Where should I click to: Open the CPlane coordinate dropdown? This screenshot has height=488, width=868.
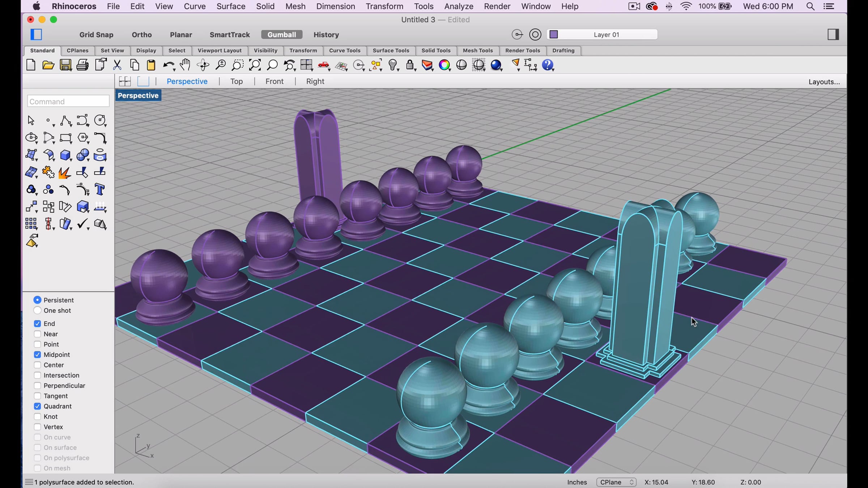point(616,482)
